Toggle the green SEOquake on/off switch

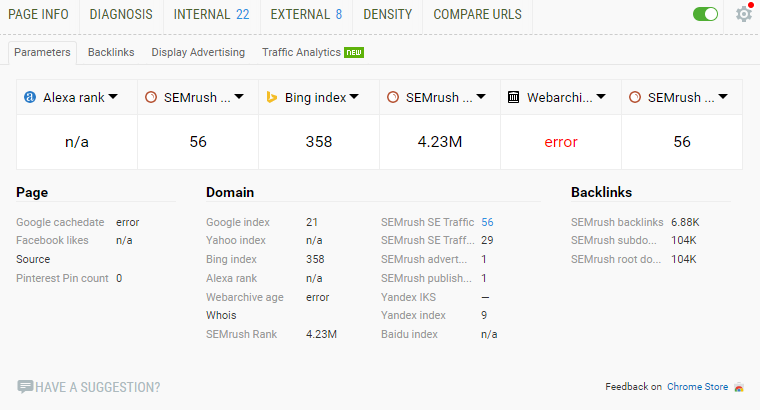[x=705, y=14]
